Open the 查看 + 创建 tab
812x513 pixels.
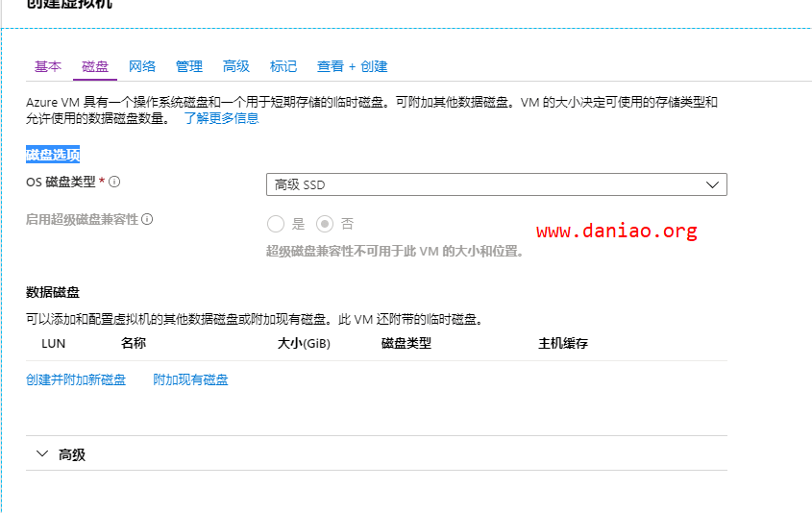click(x=352, y=66)
